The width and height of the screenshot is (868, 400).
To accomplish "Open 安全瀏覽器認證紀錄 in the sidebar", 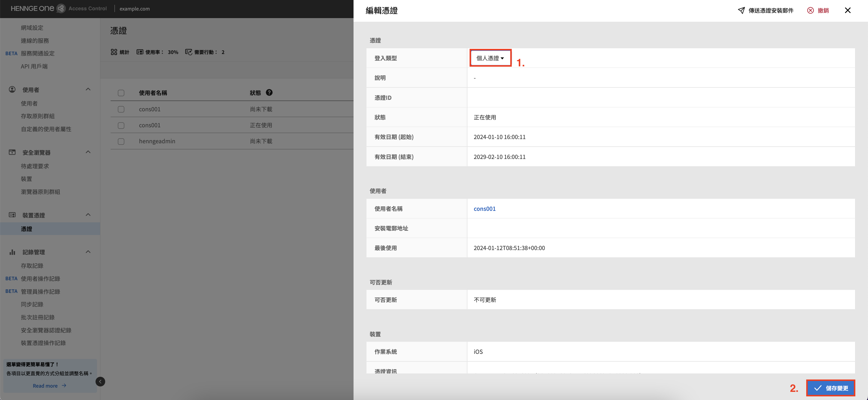I will click(x=46, y=330).
